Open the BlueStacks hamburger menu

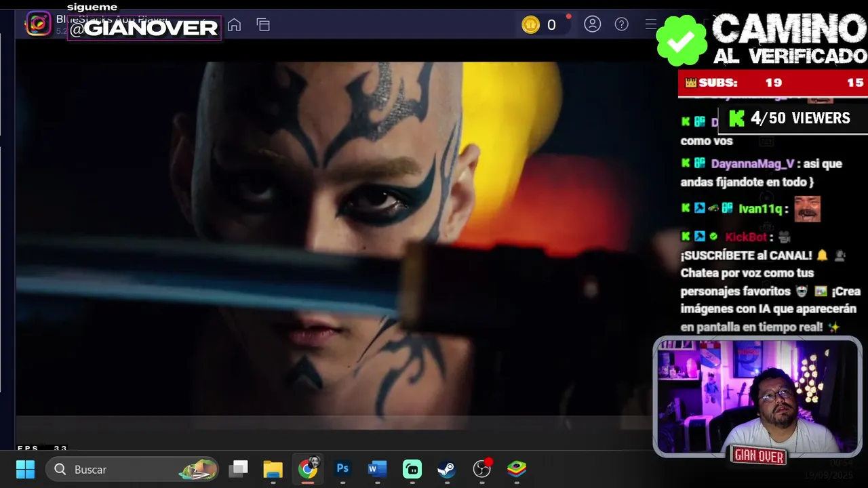(x=650, y=24)
